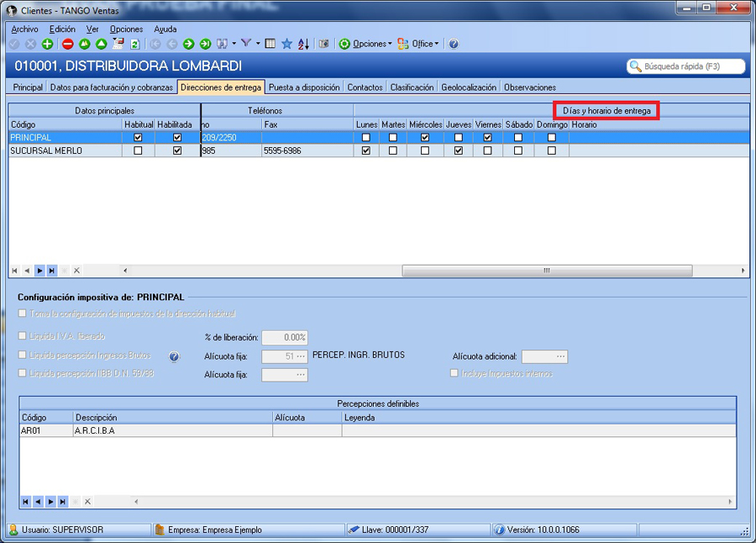Click the camera icon in the toolbar

point(324,44)
